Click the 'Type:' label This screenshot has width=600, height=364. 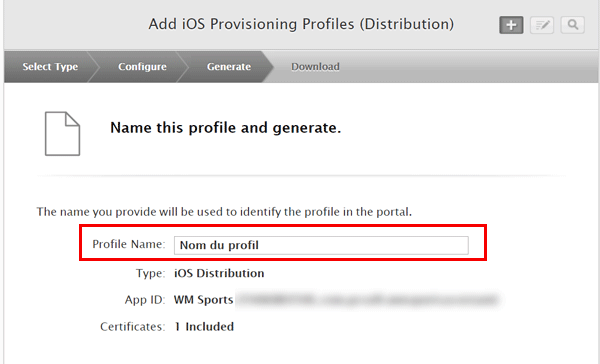(x=150, y=274)
